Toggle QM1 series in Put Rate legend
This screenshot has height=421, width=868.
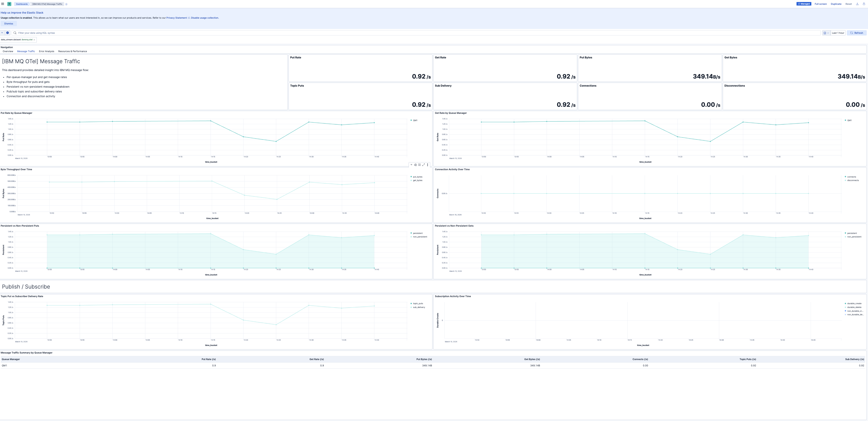click(415, 120)
